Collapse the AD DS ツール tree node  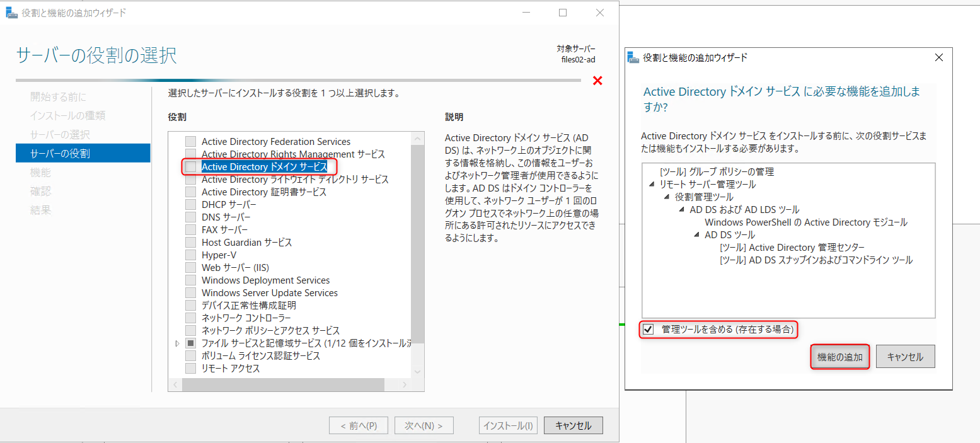coord(696,235)
